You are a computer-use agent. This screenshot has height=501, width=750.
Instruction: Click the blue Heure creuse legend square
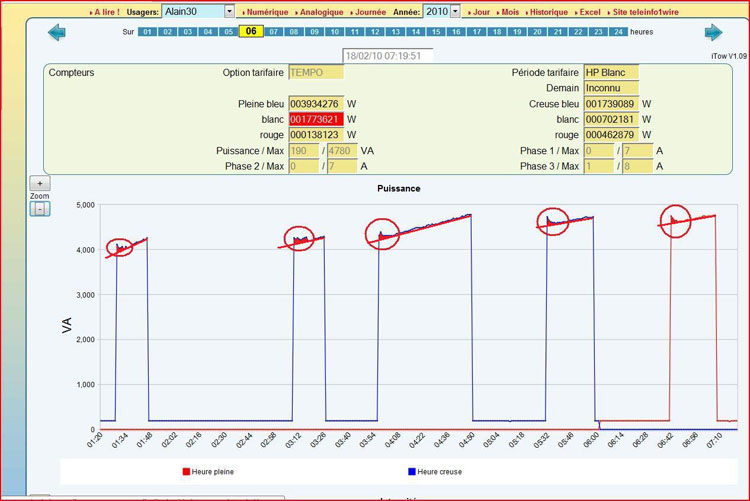412,471
